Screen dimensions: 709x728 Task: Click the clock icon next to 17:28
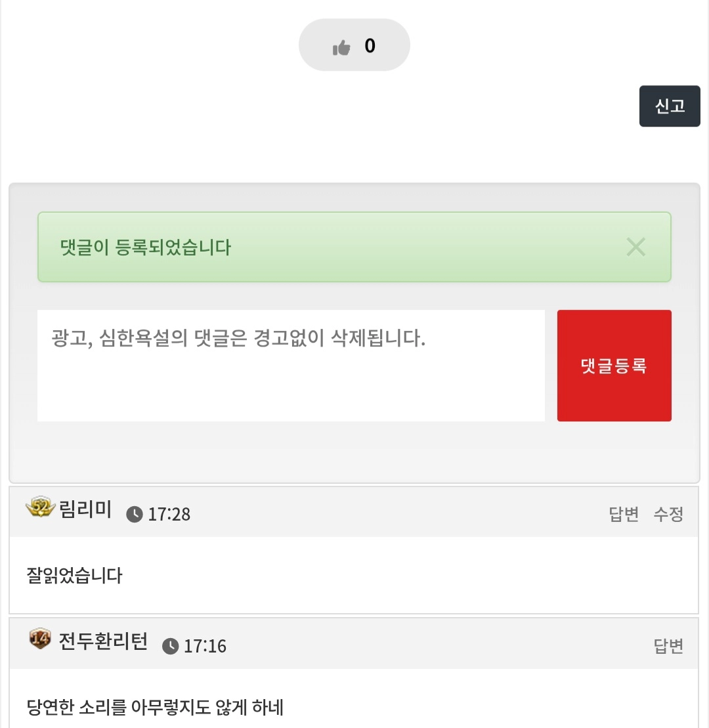[134, 514]
